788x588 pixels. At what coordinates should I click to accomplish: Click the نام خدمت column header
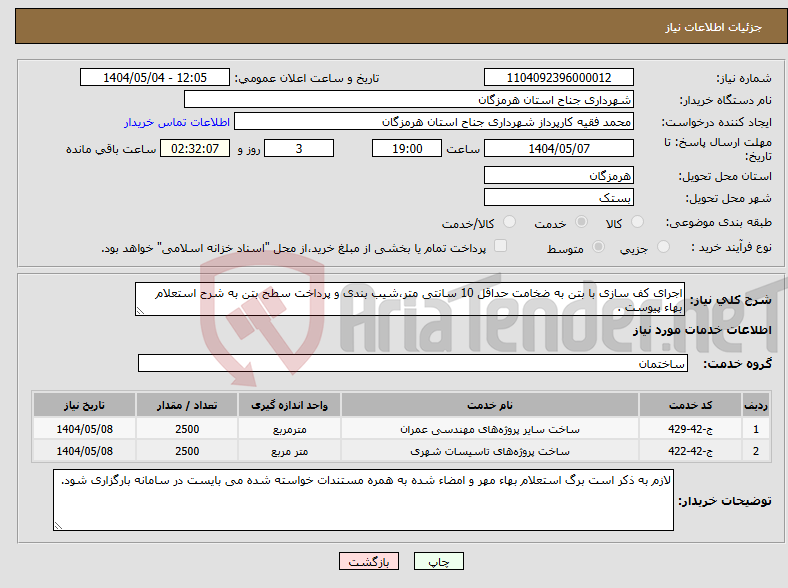pos(490,405)
